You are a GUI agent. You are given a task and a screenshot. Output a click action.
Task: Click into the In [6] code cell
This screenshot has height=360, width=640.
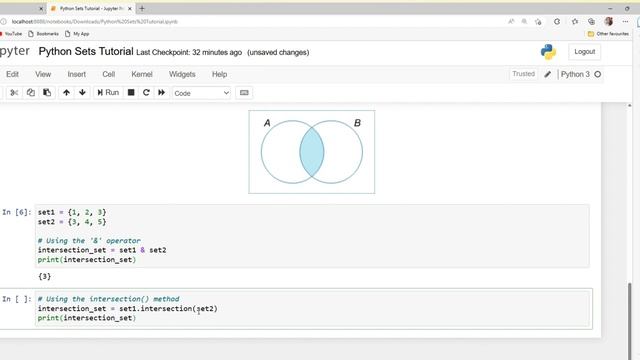click(x=312, y=236)
